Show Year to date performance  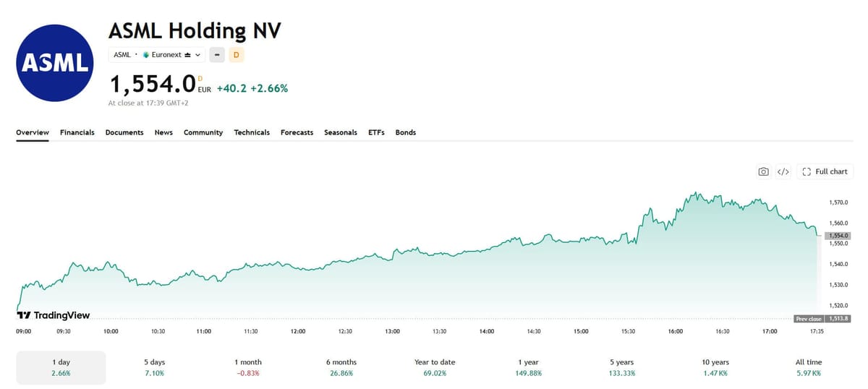tap(434, 367)
